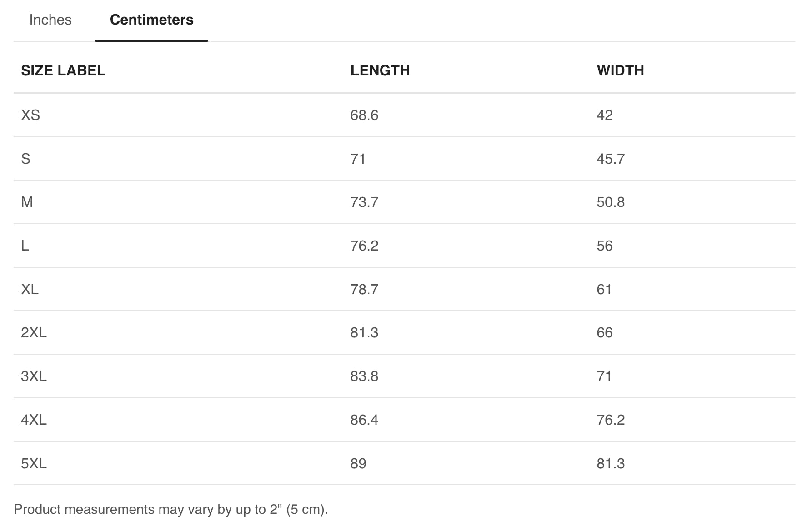Click the width value 56 for L
Screen dimensions: 802x532
pyautogui.click(x=604, y=246)
